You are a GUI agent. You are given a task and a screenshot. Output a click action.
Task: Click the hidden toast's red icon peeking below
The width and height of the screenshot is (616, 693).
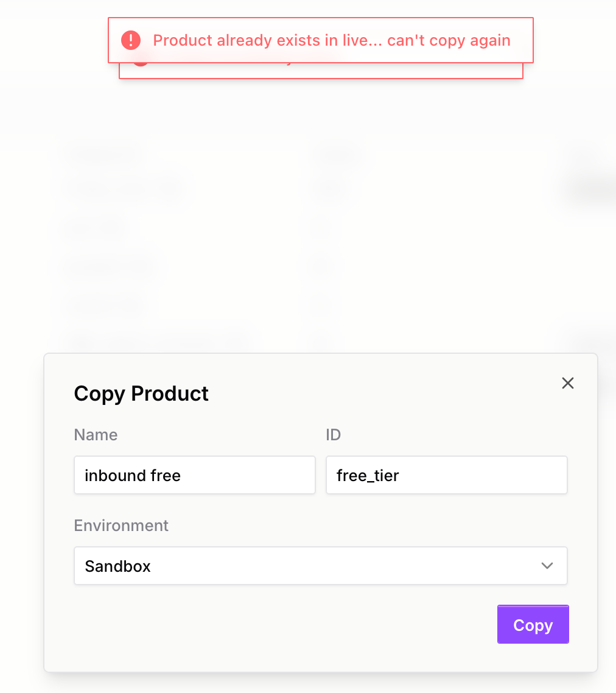pos(140,63)
